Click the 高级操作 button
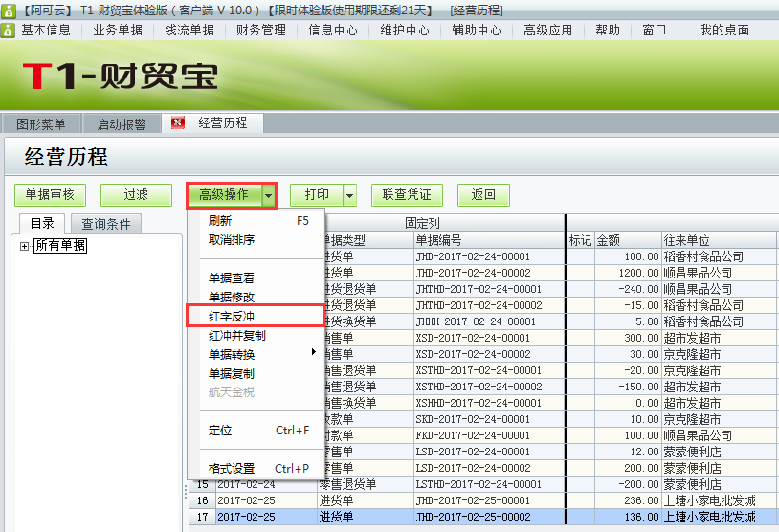The image size is (779, 532). pyautogui.click(x=225, y=195)
